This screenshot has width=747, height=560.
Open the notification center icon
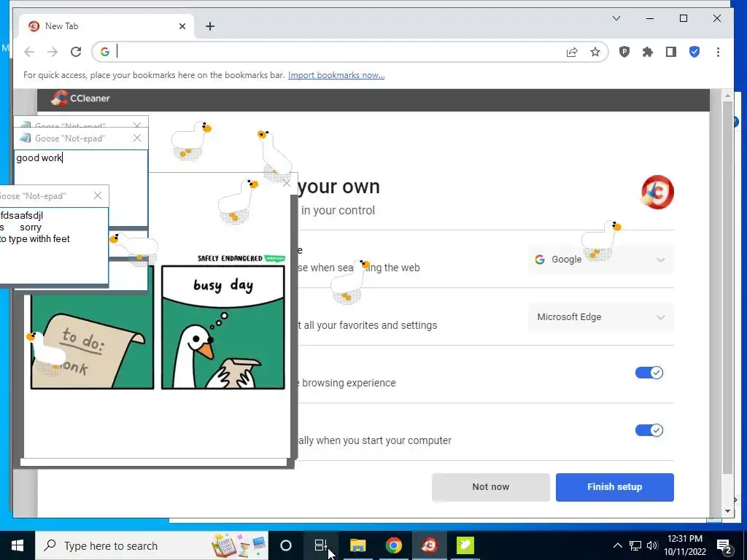click(724, 546)
